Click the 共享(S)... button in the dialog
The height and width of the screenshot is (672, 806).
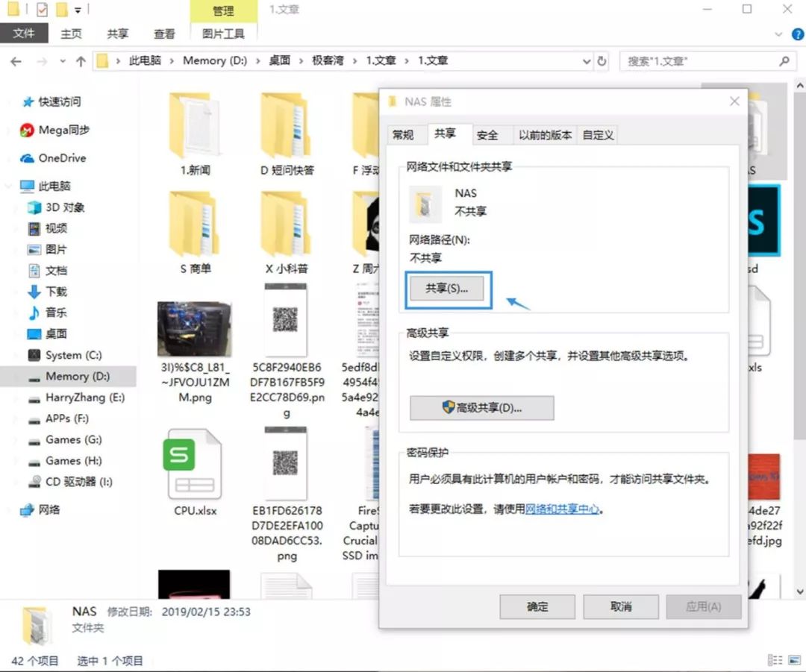447,289
